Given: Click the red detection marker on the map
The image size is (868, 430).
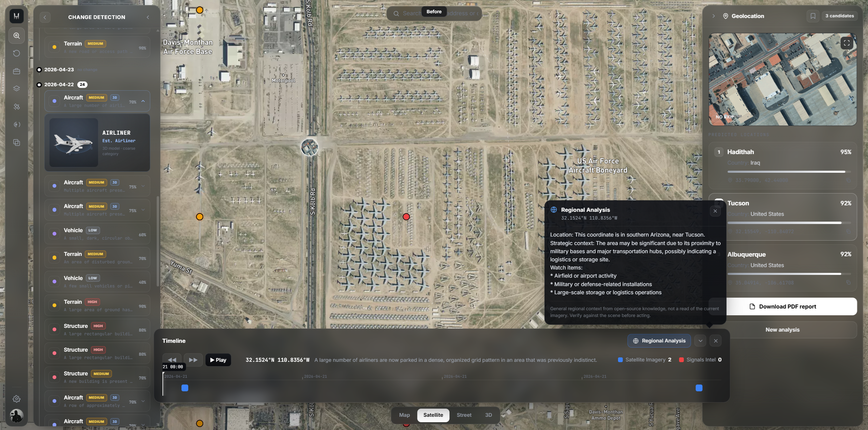Looking at the screenshot, I should click(x=406, y=217).
